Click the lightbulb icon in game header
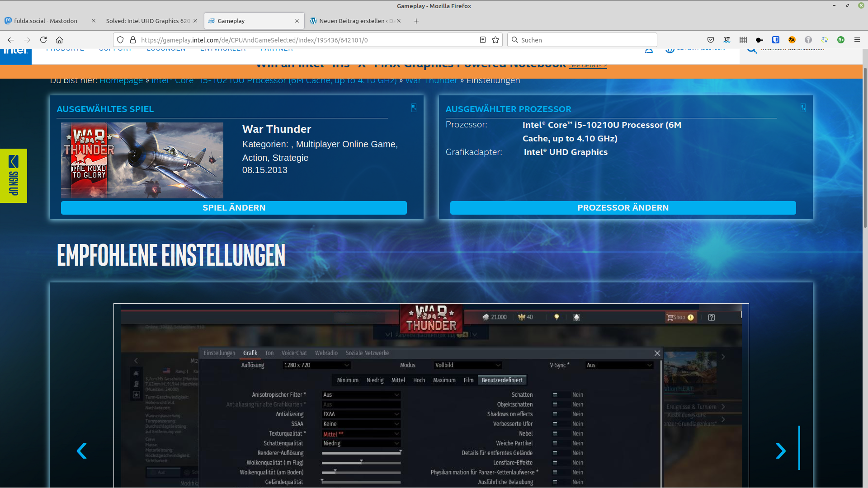This screenshot has height=488, width=868. [557, 317]
